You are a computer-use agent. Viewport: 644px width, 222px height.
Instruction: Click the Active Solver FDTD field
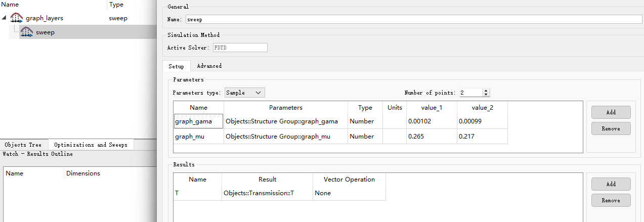[x=240, y=48]
